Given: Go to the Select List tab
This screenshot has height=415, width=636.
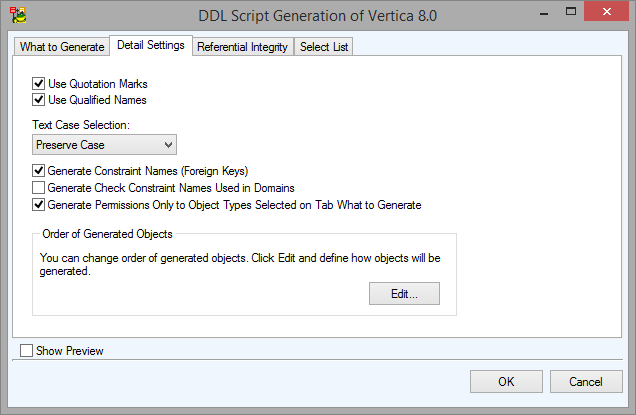Looking at the screenshot, I should click(x=322, y=47).
